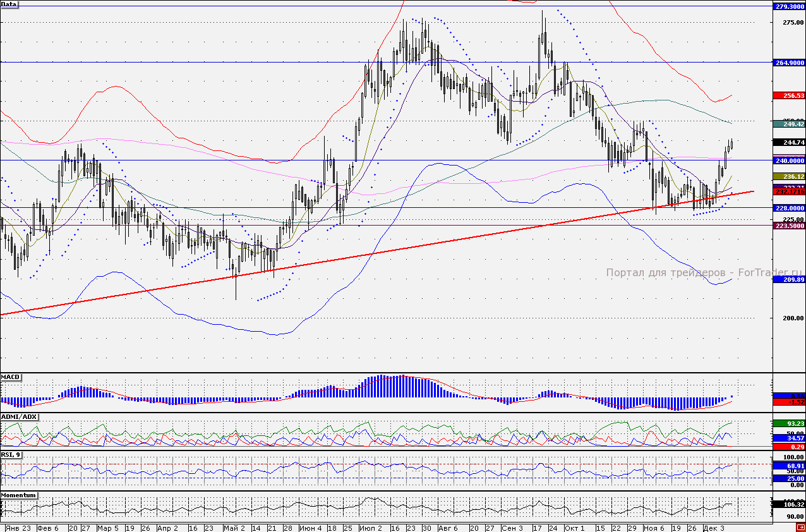Select the 68.91 RSI value tag
The width and height of the screenshot is (806, 532).
pos(788,466)
